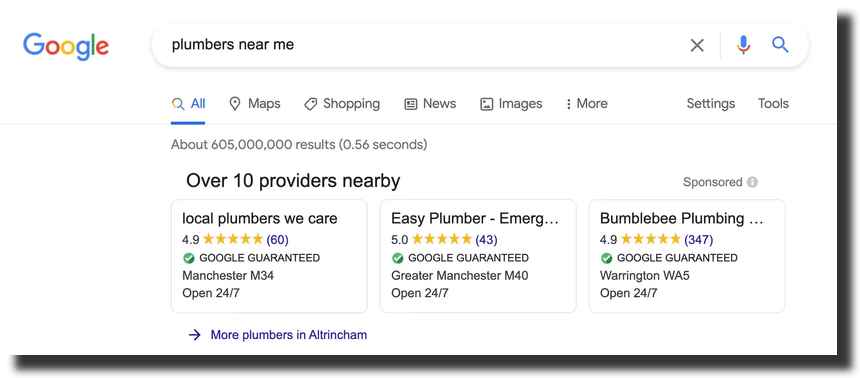Open the Tools options
The image size is (860, 378).
tap(773, 104)
